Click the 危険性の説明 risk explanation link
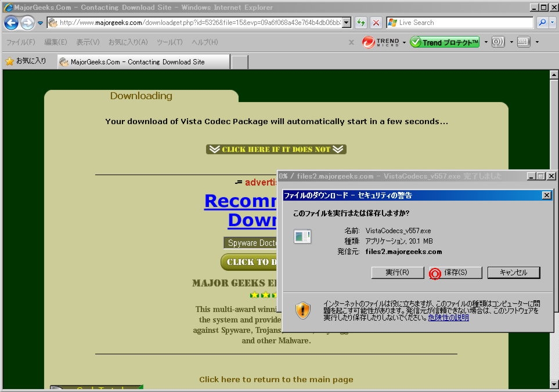The height and width of the screenshot is (392, 559). [x=449, y=318]
